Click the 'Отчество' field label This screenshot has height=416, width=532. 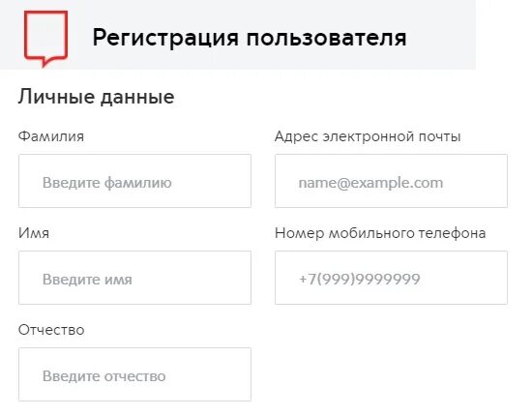coord(51,330)
